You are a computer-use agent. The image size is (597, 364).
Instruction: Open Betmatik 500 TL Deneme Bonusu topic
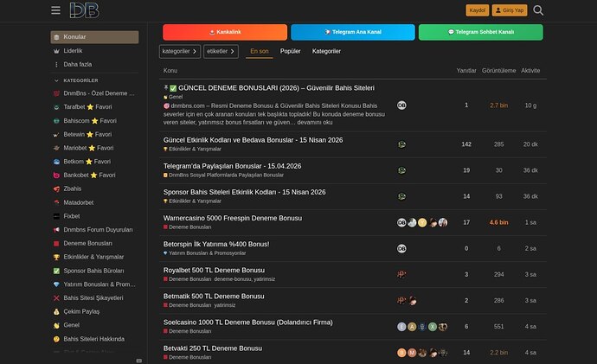click(x=214, y=297)
